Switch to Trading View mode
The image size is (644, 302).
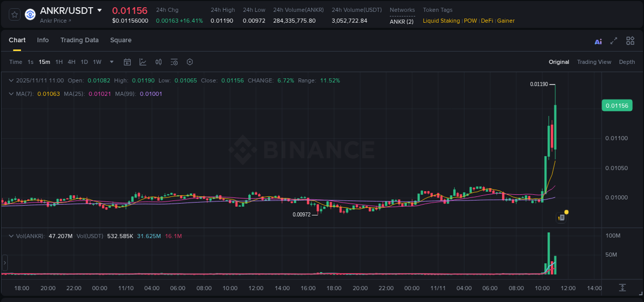(594, 61)
